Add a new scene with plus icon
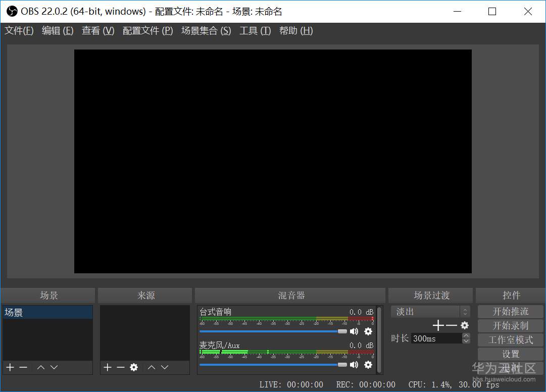The width and height of the screenshot is (546, 392). (9, 367)
